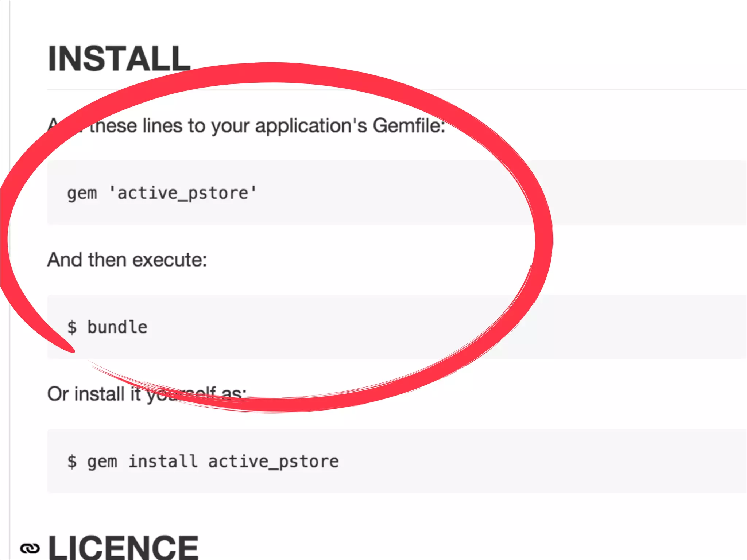Image resolution: width=747 pixels, height=560 pixels.
Task: Click the active_pstore name in install command
Action: click(273, 462)
